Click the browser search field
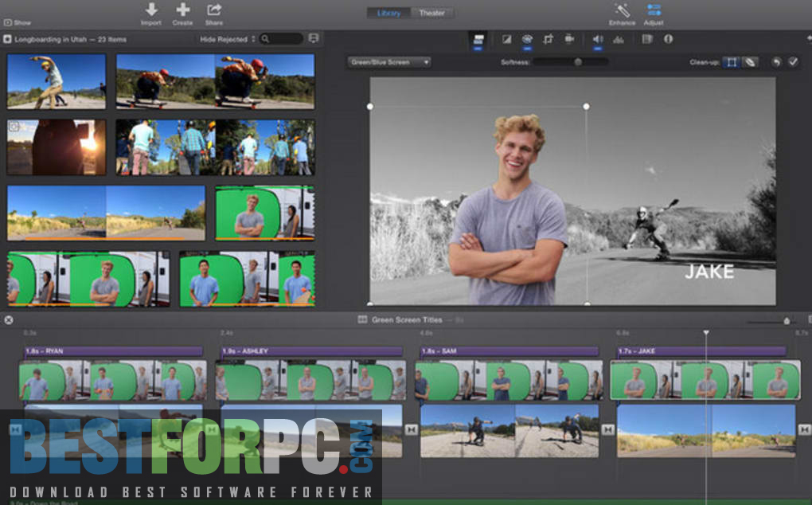Viewport: 812px width, 505px height. pos(283,39)
